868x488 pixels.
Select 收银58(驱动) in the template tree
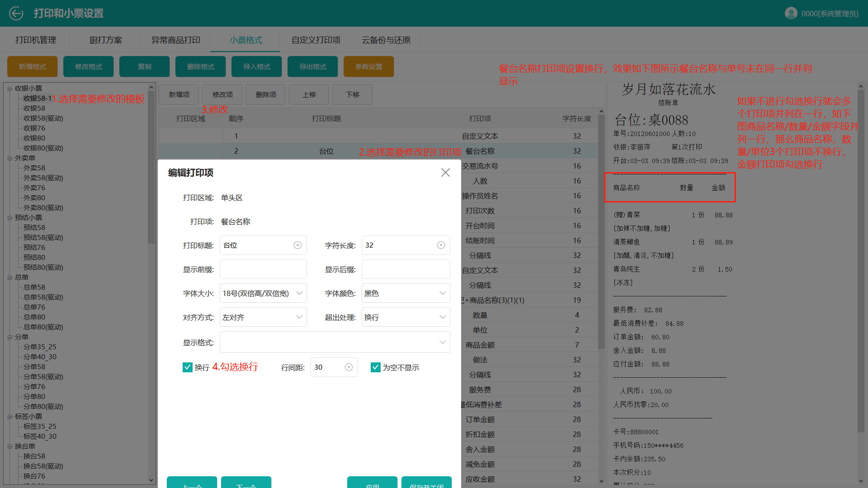pyautogui.click(x=43, y=118)
